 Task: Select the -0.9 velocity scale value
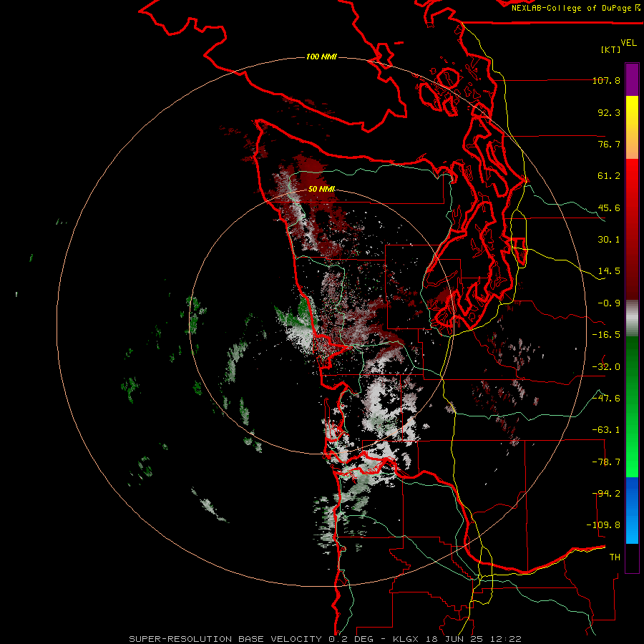click(609, 303)
